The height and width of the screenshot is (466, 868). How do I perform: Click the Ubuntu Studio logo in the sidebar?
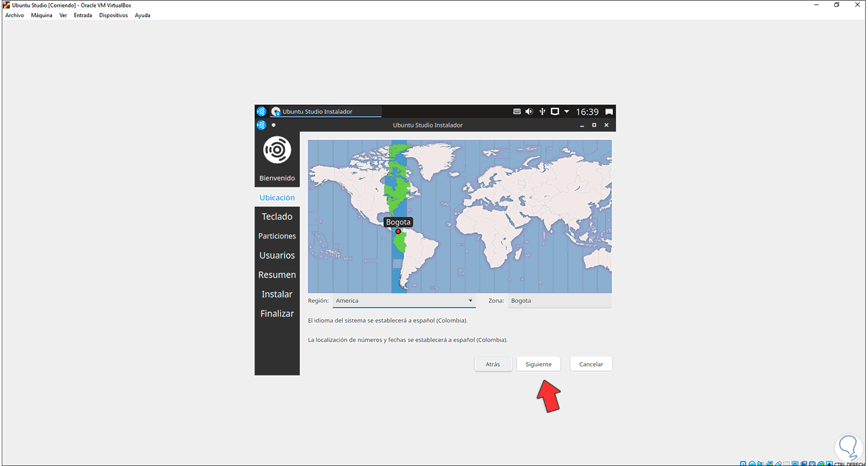[277, 150]
